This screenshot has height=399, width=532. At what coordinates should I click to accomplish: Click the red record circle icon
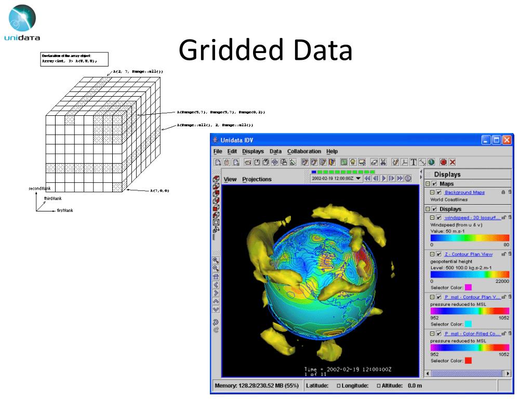tap(443, 162)
